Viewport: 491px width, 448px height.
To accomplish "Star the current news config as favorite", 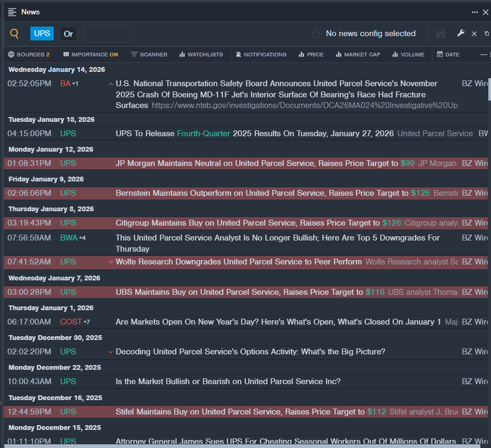I will coord(316,34).
